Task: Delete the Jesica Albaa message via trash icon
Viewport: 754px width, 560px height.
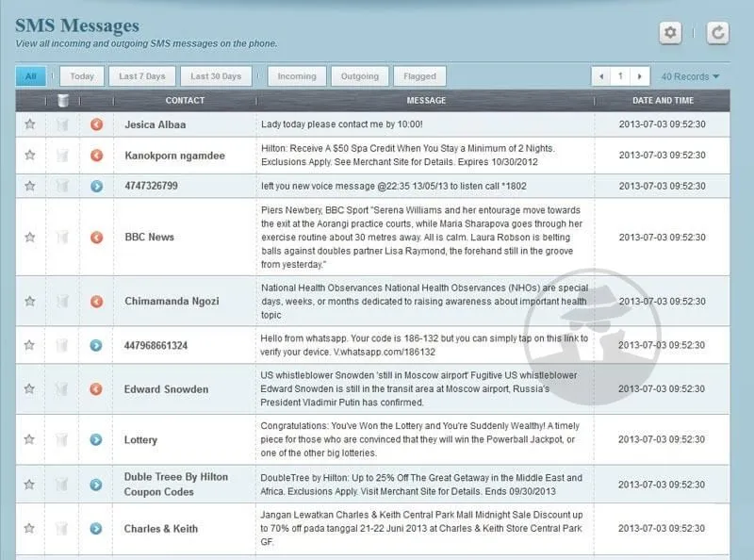Action: (x=62, y=124)
